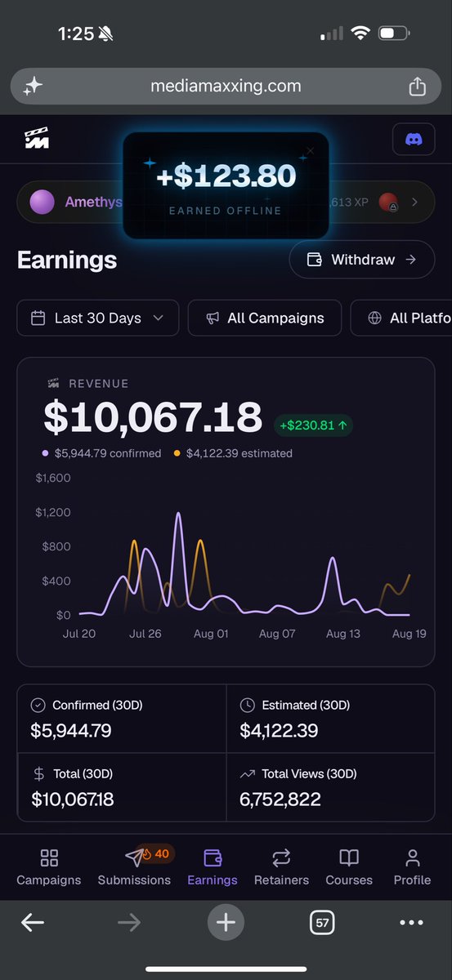Tap the $5,944.79 confirmed legend
Viewport: 452px width, 980px height.
(x=102, y=453)
